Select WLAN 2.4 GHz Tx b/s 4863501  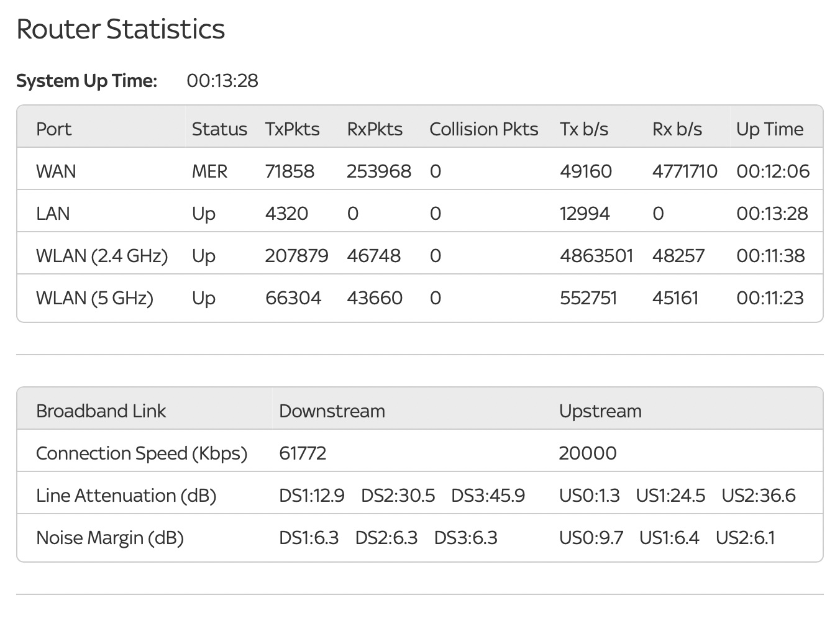pyautogui.click(x=596, y=256)
